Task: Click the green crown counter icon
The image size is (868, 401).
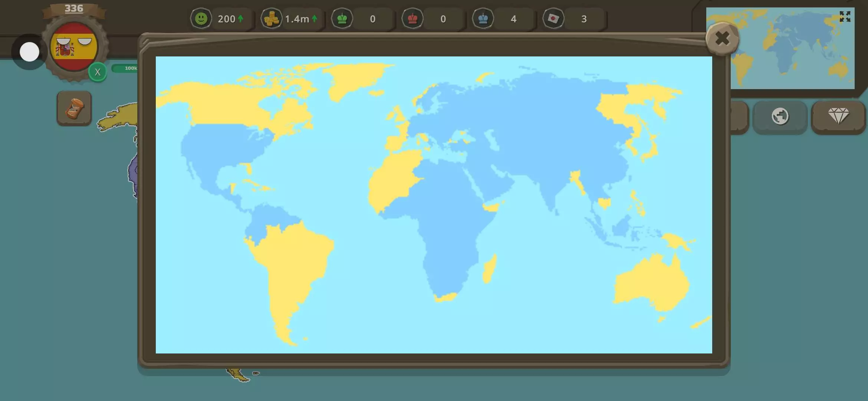Action: tap(342, 19)
